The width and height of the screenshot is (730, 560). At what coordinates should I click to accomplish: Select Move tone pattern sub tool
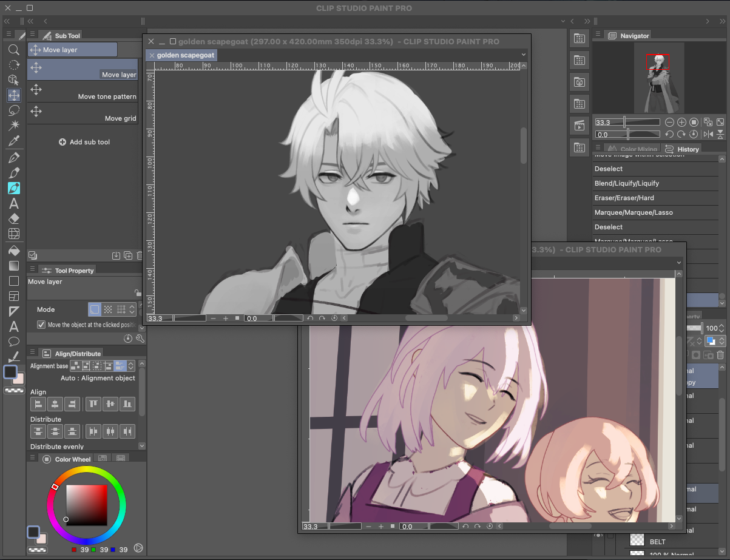(83, 92)
